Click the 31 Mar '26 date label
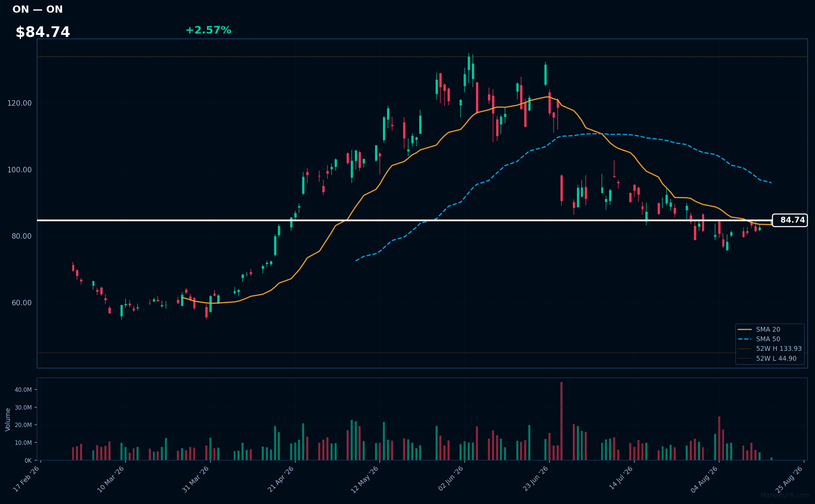Image resolution: width=815 pixels, height=504 pixels. tap(196, 479)
